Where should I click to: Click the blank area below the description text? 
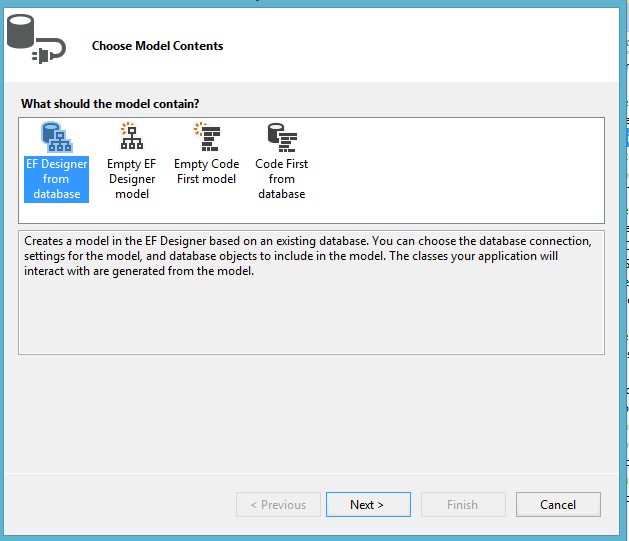tap(311, 317)
